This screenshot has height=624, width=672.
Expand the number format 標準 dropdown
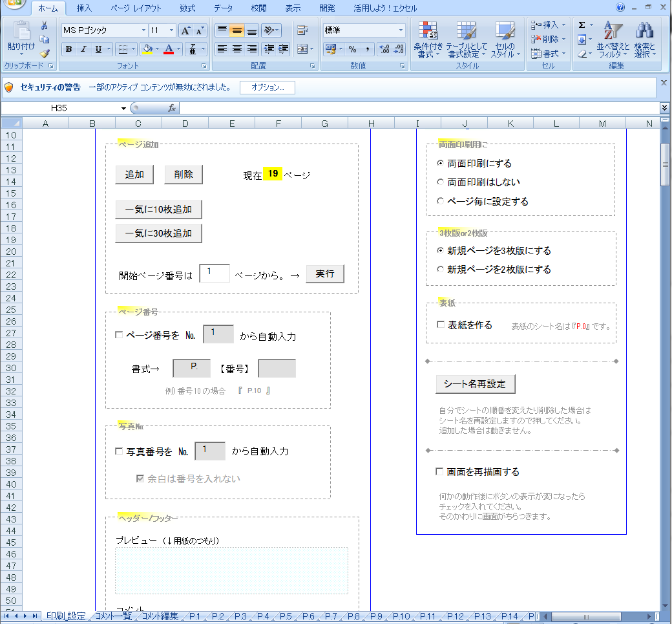click(x=401, y=30)
